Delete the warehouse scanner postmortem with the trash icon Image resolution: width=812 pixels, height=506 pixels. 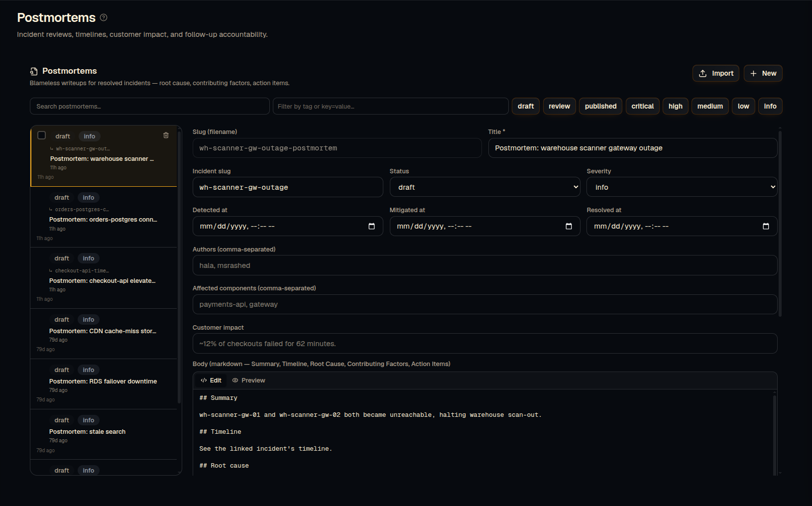(166, 135)
